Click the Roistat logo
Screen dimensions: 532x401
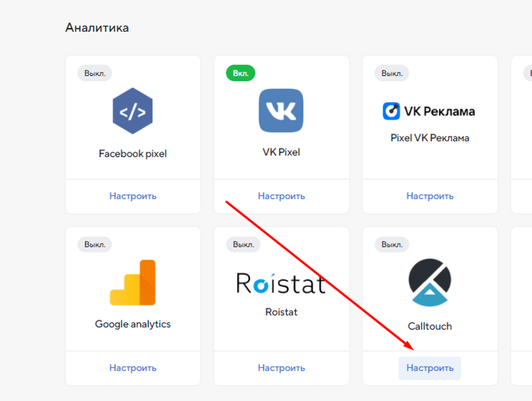point(281,283)
